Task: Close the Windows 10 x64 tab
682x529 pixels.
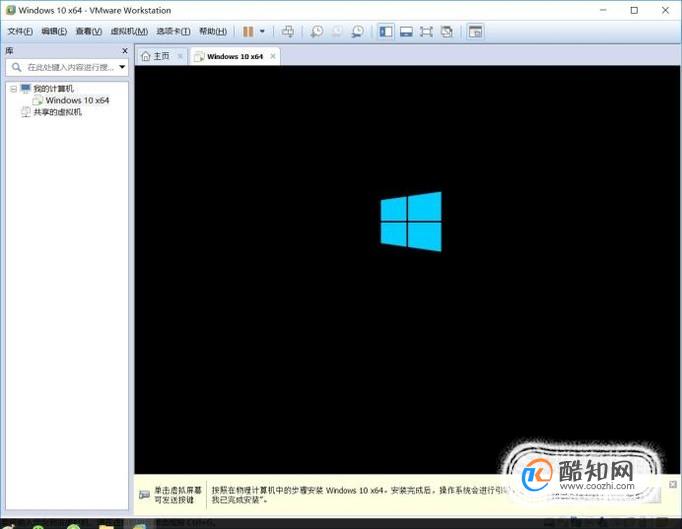Action: click(x=273, y=56)
